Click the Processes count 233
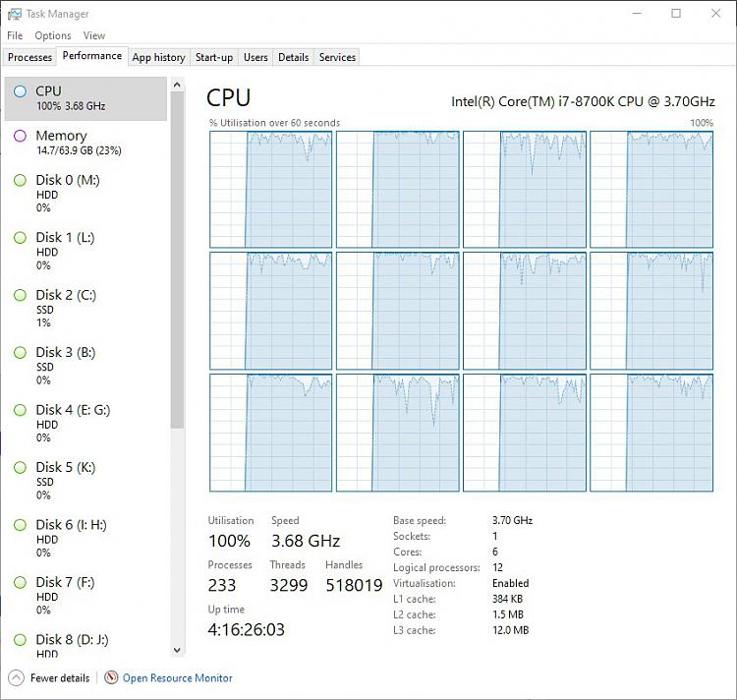This screenshot has width=737, height=700. click(222, 585)
